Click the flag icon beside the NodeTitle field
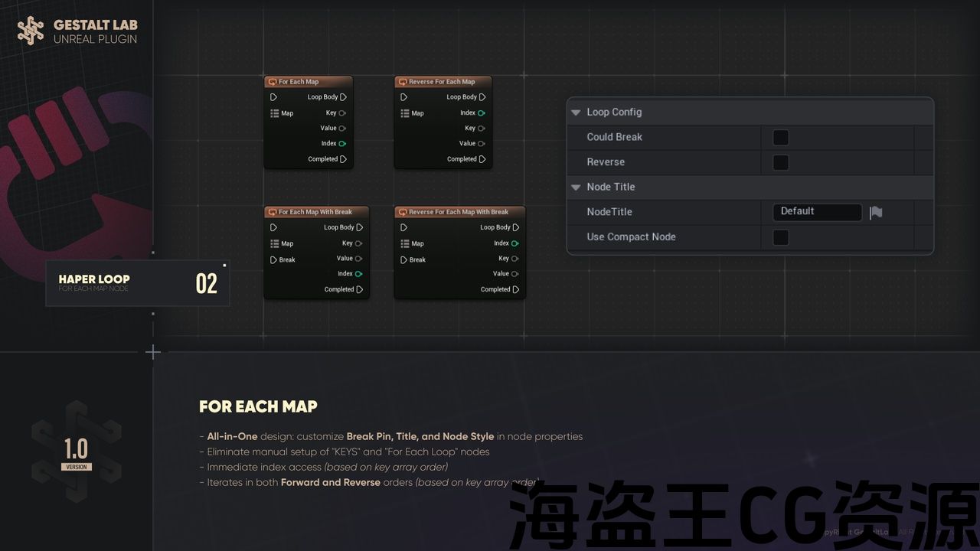This screenshot has width=980, height=551. pyautogui.click(x=876, y=212)
